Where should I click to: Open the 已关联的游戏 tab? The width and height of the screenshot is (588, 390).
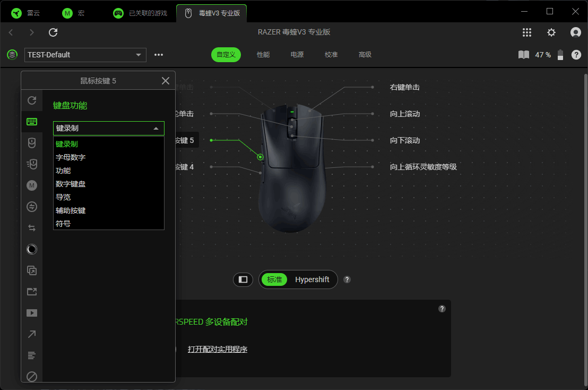click(140, 13)
